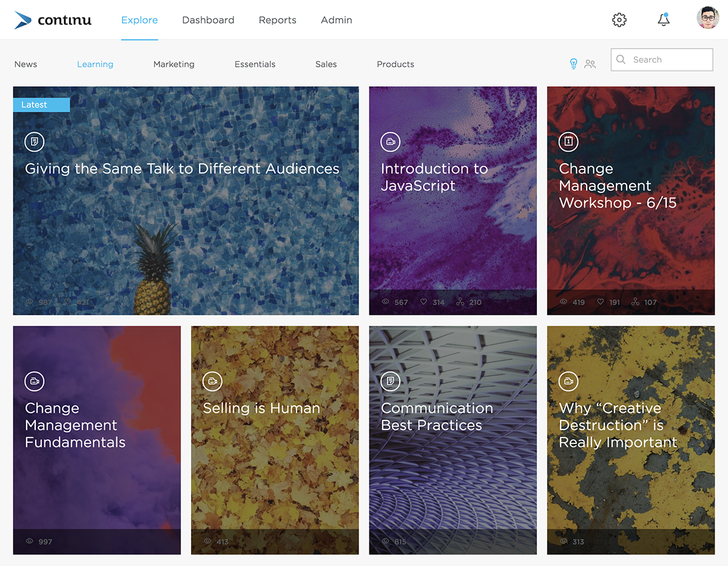The height and width of the screenshot is (566, 728).
Task: Open Why Creative Destruction is Really Important
Action: coord(618,425)
